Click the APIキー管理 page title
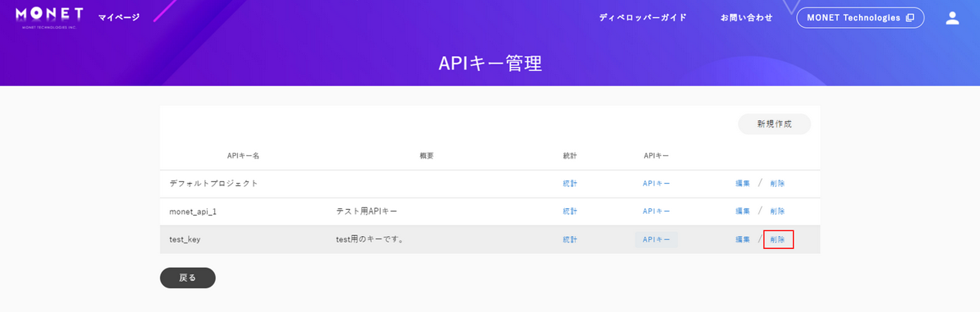 coord(490,64)
